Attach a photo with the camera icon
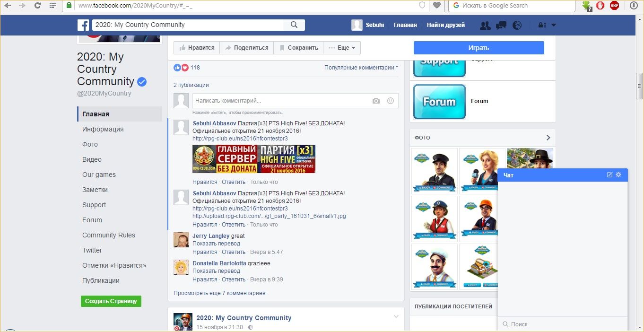The height and width of the screenshot is (332, 644). pyautogui.click(x=376, y=101)
